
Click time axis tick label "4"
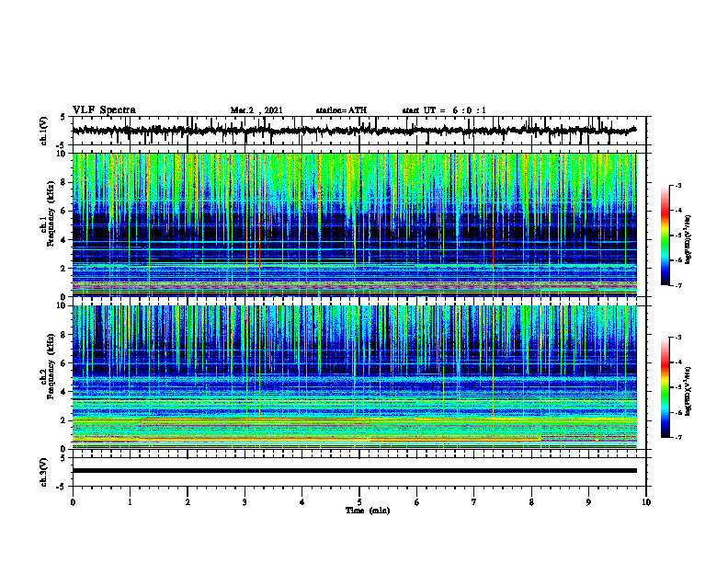click(302, 502)
